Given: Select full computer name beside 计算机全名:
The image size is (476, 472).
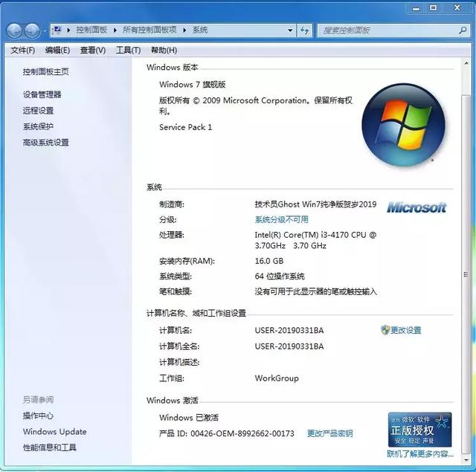Looking at the screenshot, I should (289, 346).
